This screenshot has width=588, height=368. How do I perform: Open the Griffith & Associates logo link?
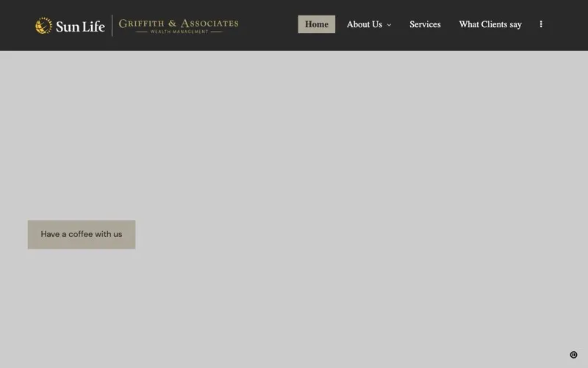(x=179, y=26)
